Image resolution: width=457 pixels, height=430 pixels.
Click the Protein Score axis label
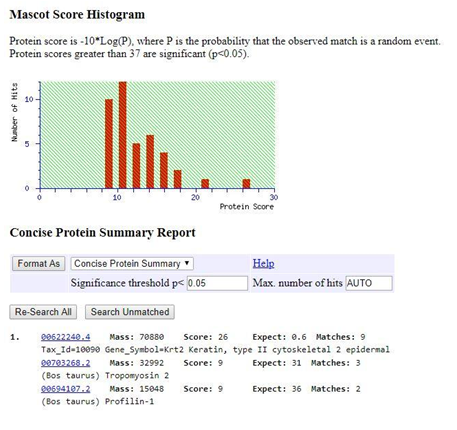click(x=247, y=207)
